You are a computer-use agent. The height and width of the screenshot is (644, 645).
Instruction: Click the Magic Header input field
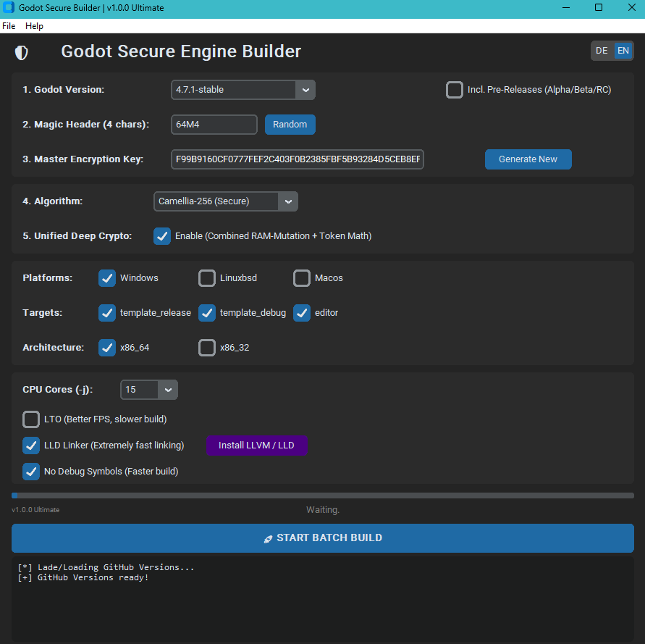[214, 125]
